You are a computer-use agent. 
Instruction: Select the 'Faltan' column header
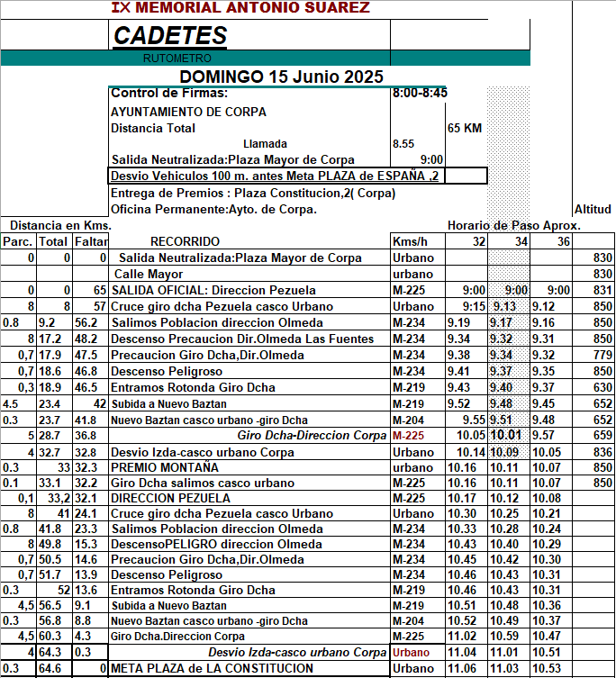pyautogui.click(x=91, y=241)
